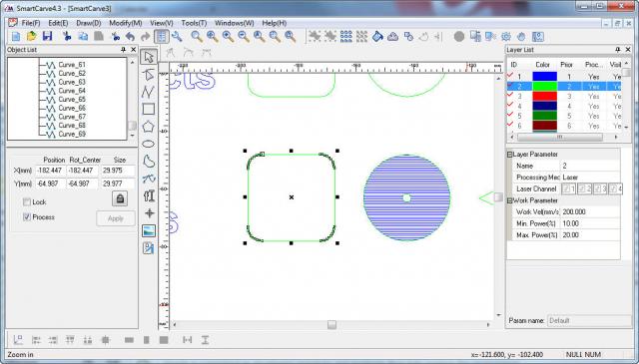
Task: Click the lock aspect ratio padlock
Action: 120,198
